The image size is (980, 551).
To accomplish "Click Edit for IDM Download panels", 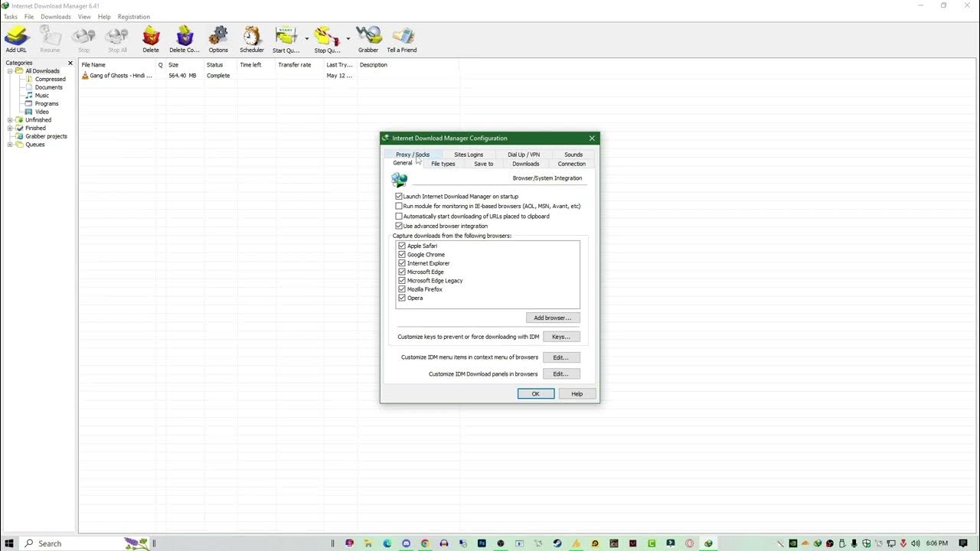I will click(x=561, y=374).
